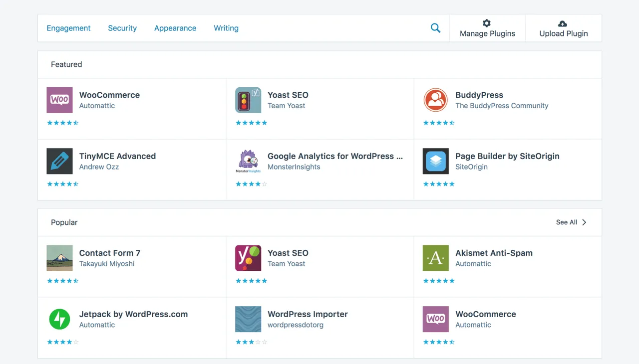Open the Featured Yoast SEO traffic light icon
639x364 pixels.
(248, 100)
